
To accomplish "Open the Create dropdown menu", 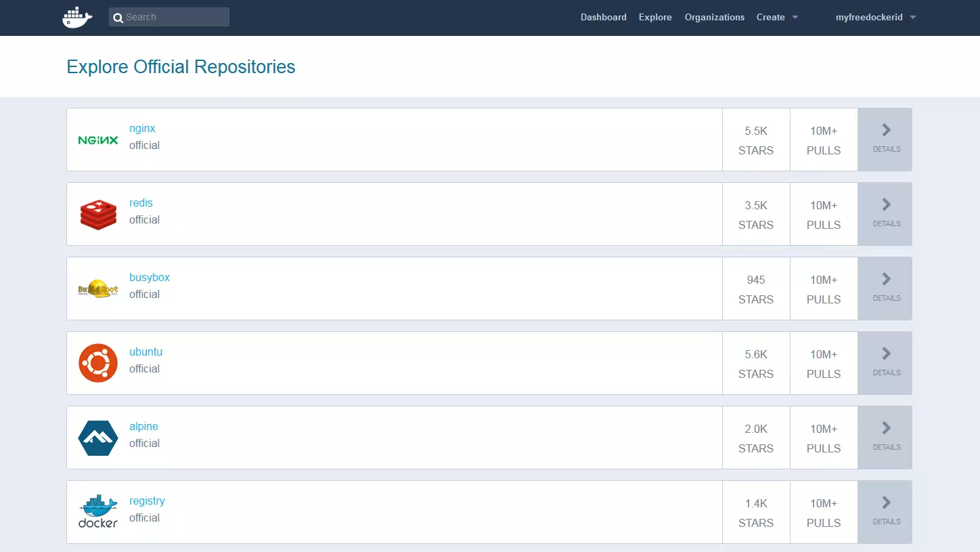I will 776,17.
